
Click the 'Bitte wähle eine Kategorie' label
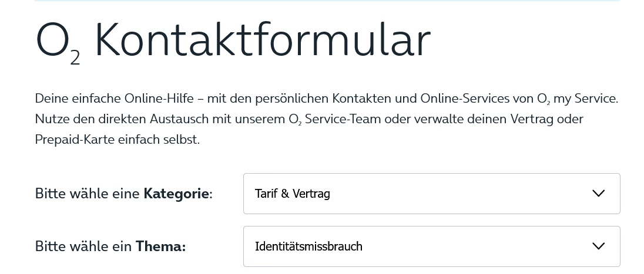pyautogui.click(x=123, y=194)
